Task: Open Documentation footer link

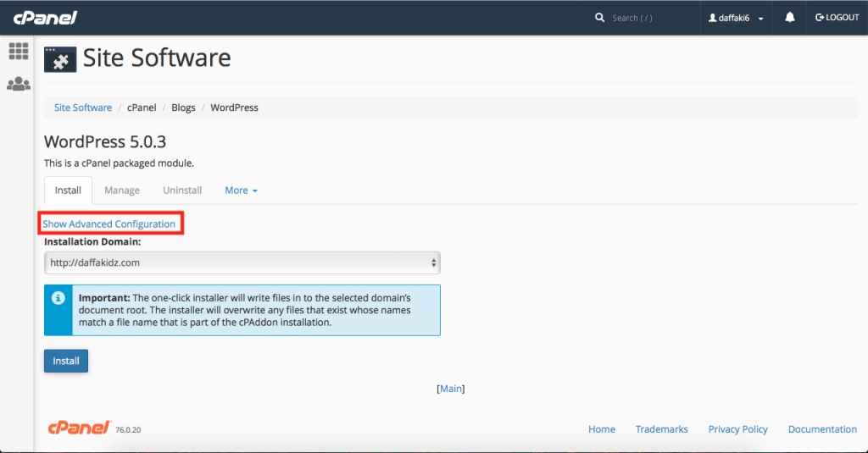Action: pos(822,429)
